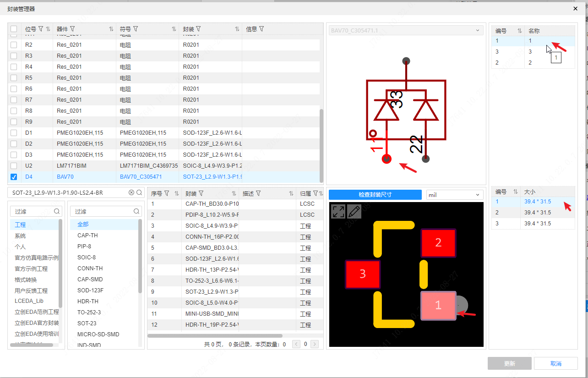Sort by 描述 column
588x378 pixels.
pyautogui.click(x=291, y=193)
